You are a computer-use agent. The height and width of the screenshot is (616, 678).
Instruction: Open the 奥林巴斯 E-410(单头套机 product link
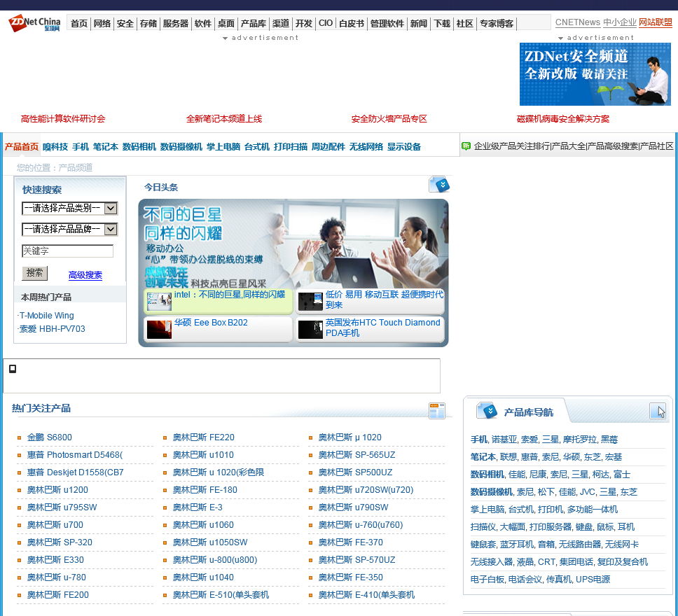coord(366,595)
